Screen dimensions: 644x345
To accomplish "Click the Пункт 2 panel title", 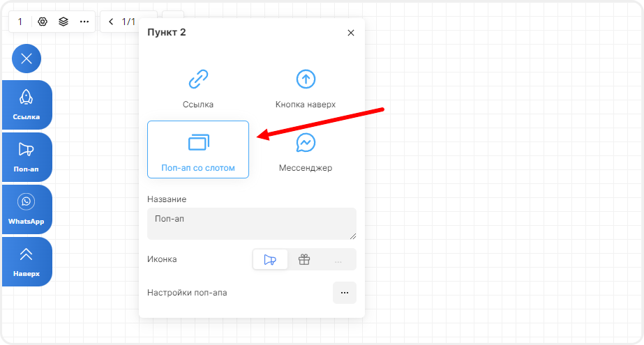I will pos(167,32).
